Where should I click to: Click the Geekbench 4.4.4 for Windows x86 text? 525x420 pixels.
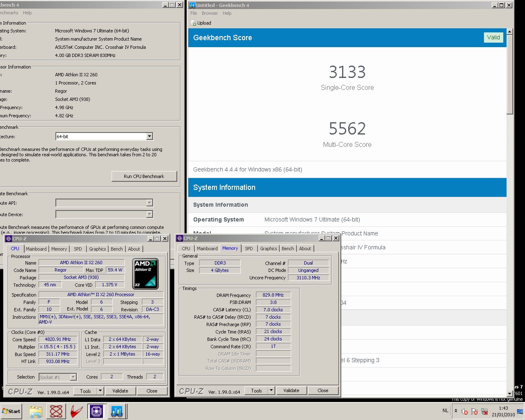[x=248, y=169]
